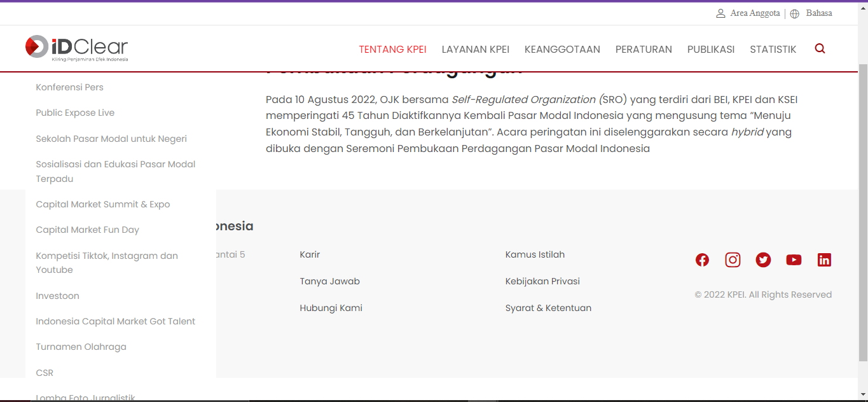Screen dimensions: 868x402
Task: Click the IDClear logo
Action: pos(77,48)
